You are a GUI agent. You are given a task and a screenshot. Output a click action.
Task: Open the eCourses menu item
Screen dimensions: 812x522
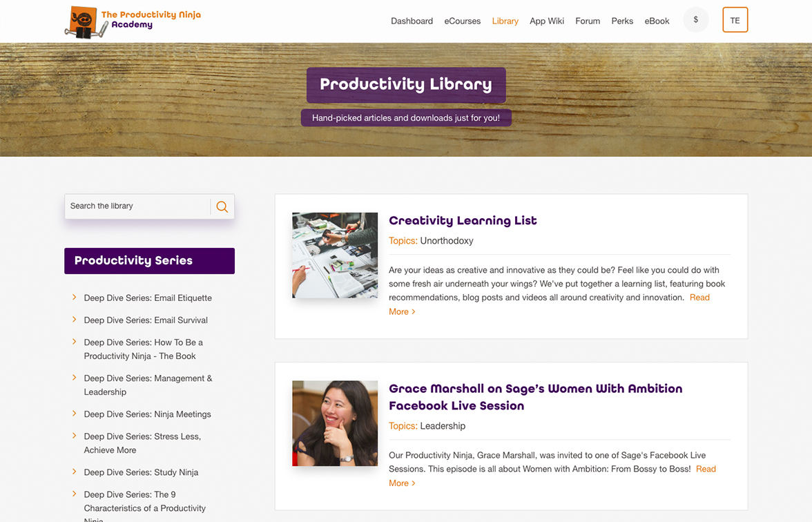click(462, 21)
